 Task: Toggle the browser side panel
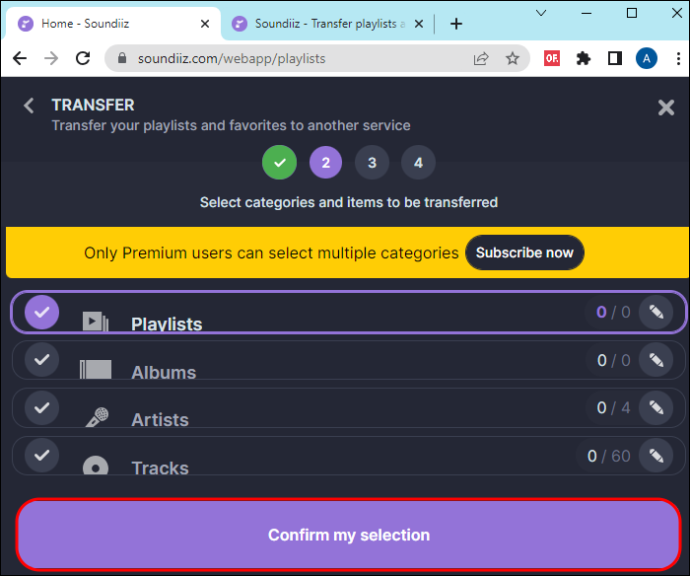click(615, 58)
